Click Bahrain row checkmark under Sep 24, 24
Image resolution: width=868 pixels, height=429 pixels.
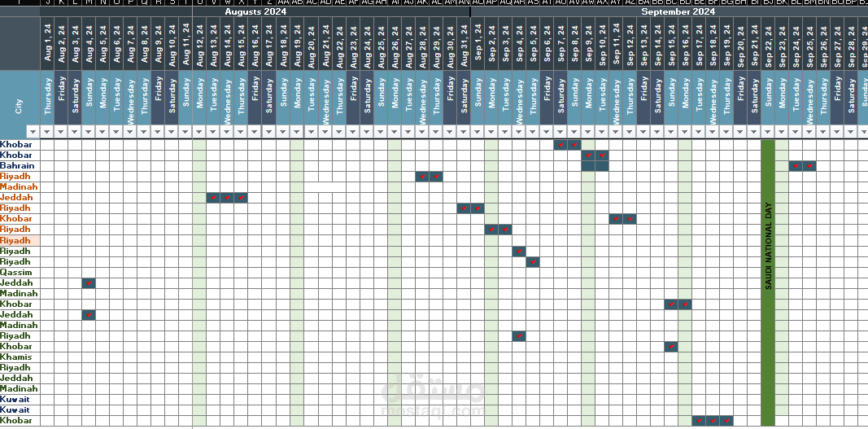(796, 166)
